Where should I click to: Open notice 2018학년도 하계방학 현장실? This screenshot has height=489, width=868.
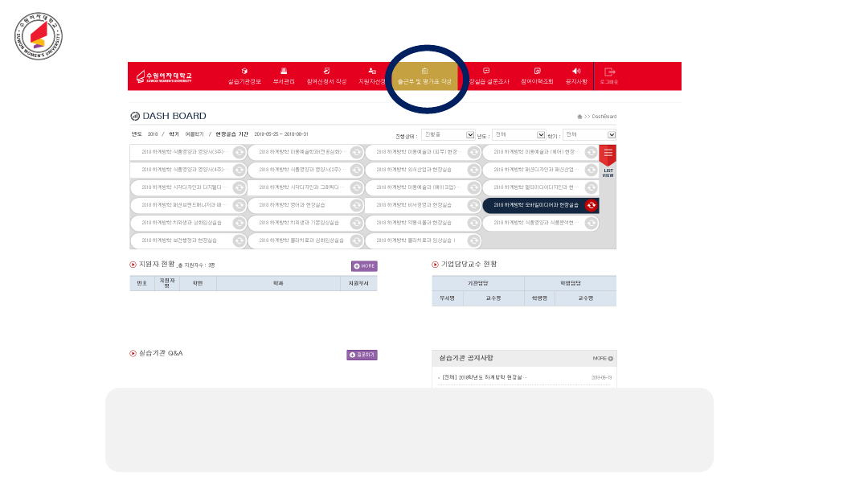485,378
